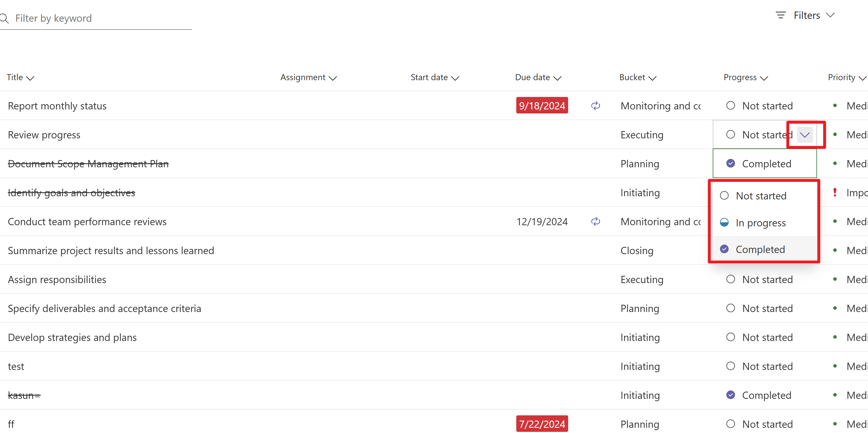Click the In progress half-circle status icon

pyautogui.click(x=725, y=222)
